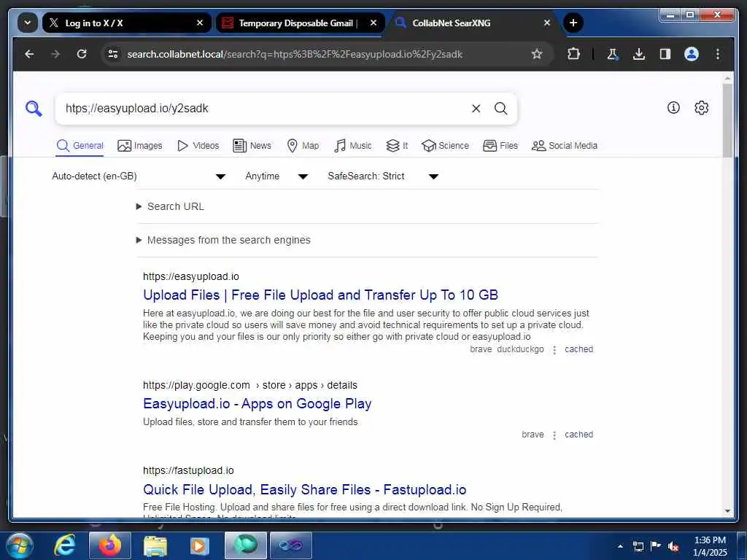Reload the current page

(x=82, y=54)
